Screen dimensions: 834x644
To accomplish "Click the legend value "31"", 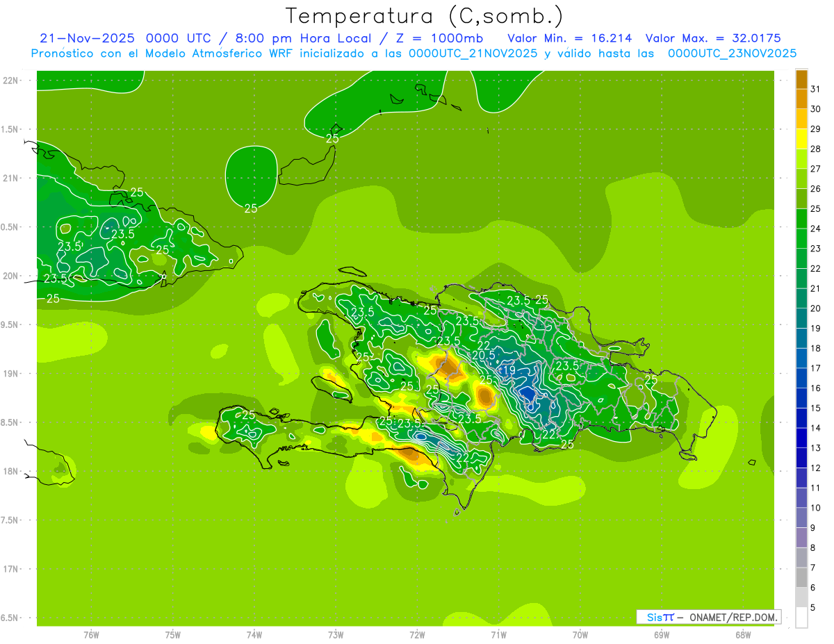I will click(x=815, y=89).
